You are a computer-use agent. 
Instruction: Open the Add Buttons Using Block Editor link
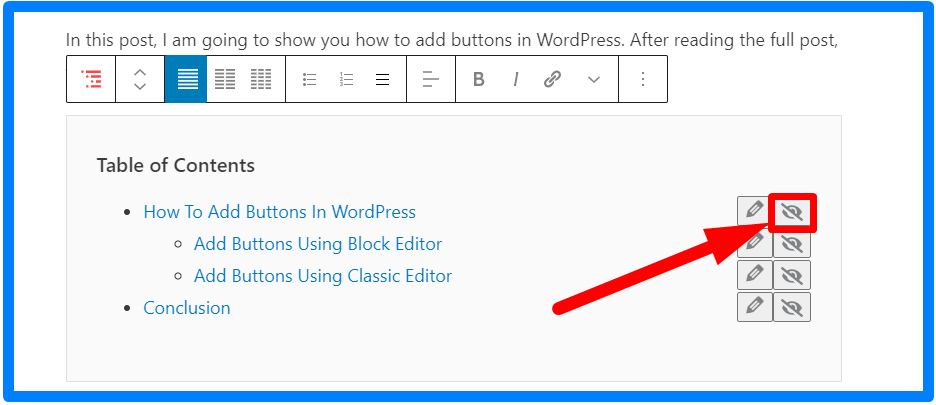click(x=318, y=244)
